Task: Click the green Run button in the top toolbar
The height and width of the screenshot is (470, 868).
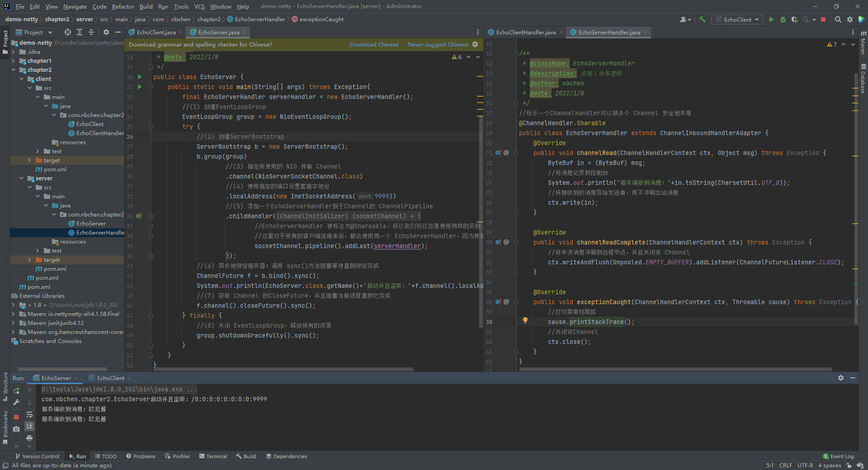Action: (x=771, y=19)
